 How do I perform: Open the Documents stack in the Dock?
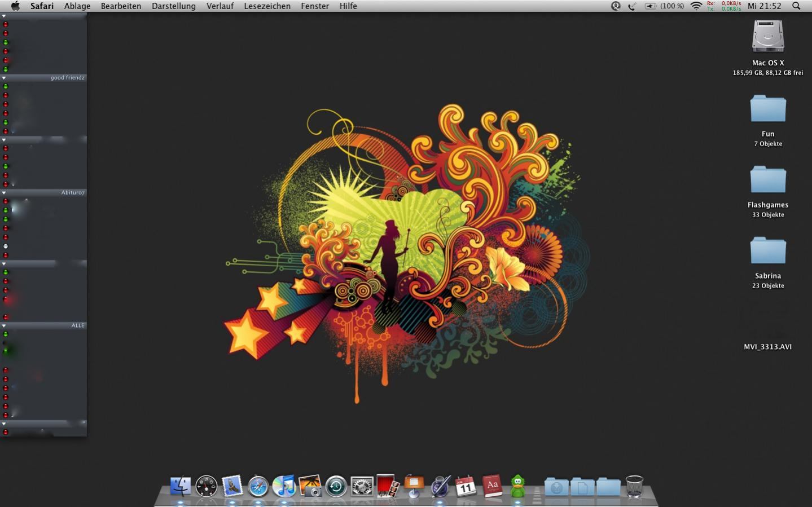tap(582, 486)
